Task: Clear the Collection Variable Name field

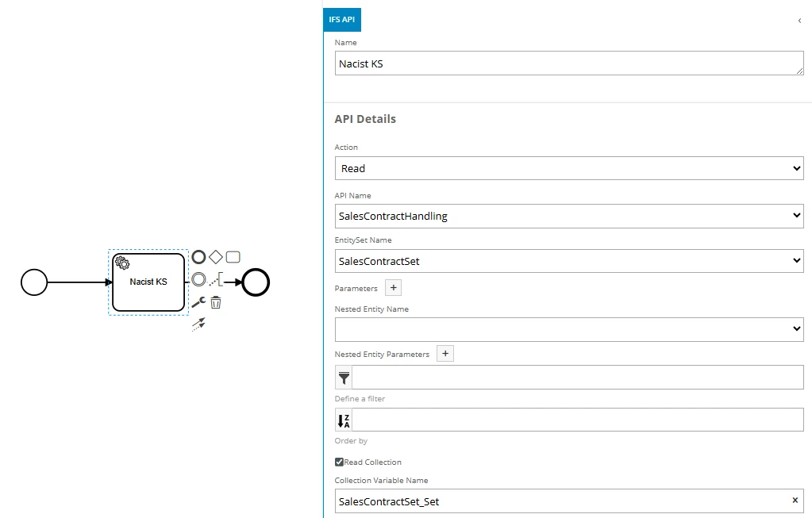Action: coord(795,501)
